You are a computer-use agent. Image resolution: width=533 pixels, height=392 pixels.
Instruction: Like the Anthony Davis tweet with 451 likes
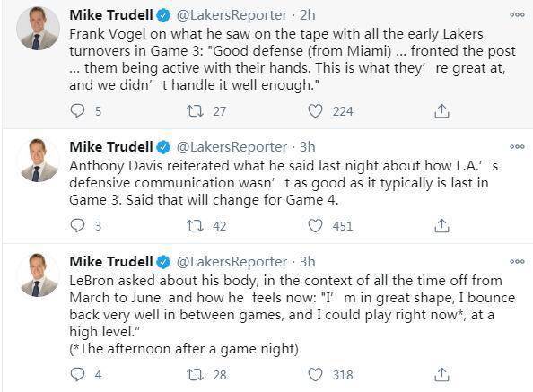point(315,225)
